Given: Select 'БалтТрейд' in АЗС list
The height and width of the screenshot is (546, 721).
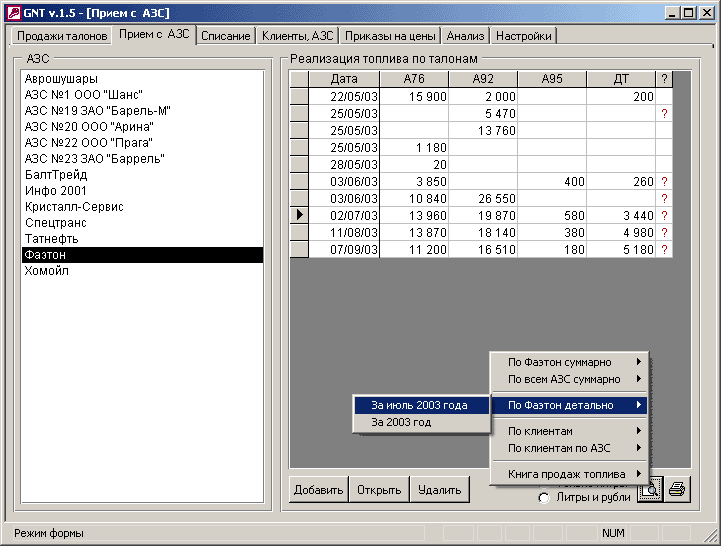Looking at the screenshot, I should coord(143,175).
